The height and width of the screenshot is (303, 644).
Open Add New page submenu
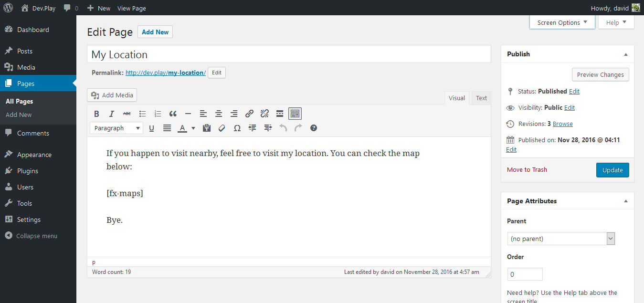[19, 115]
